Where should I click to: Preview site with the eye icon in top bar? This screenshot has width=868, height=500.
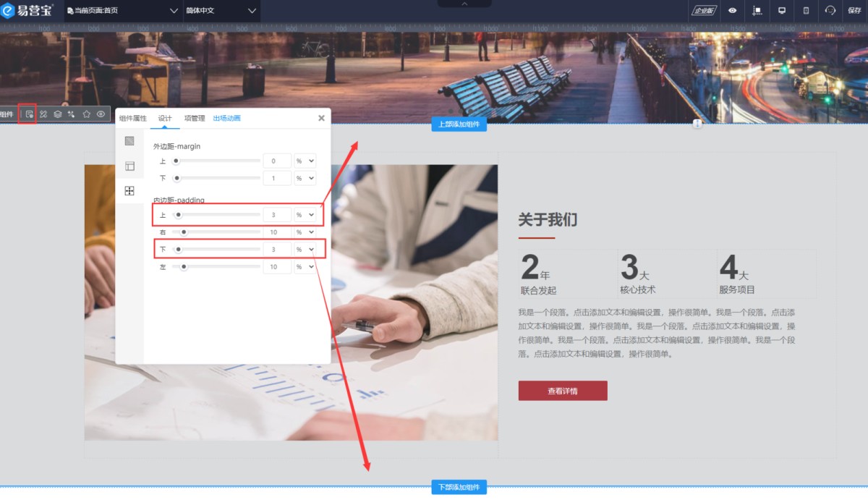[x=733, y=11]
